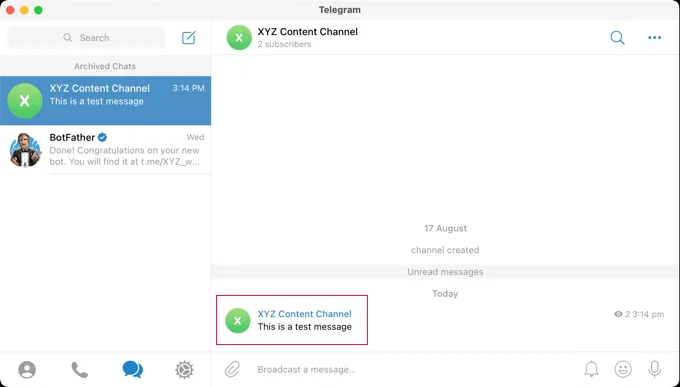
Task: Click the microphone voice message icon
Action: [654, 369]
